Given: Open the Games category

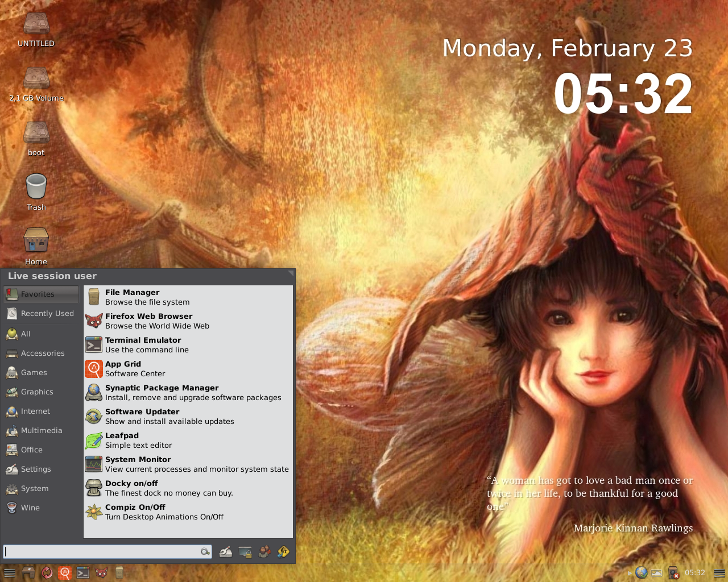Looking at the screenshot, I should [42, 373].
